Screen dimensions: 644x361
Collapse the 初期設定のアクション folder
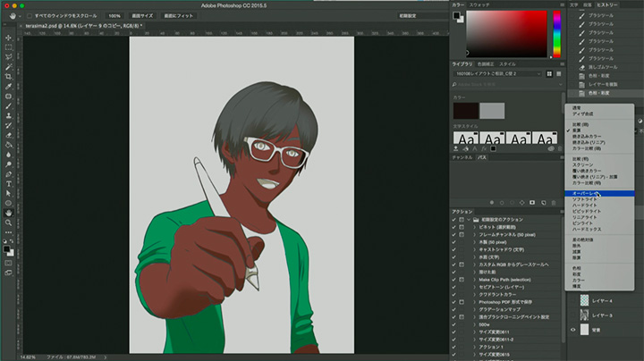click(x=469, y=220)
